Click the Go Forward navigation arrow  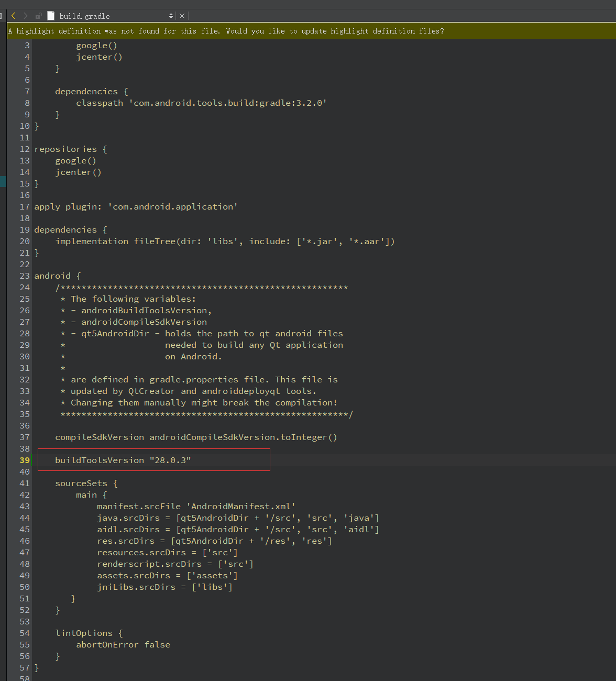(25, 16)
